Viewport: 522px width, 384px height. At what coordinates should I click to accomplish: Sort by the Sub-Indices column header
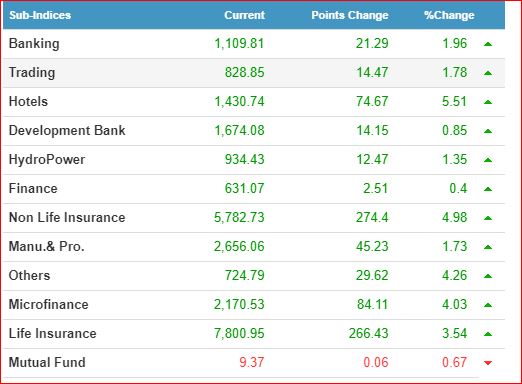[40, 15]
